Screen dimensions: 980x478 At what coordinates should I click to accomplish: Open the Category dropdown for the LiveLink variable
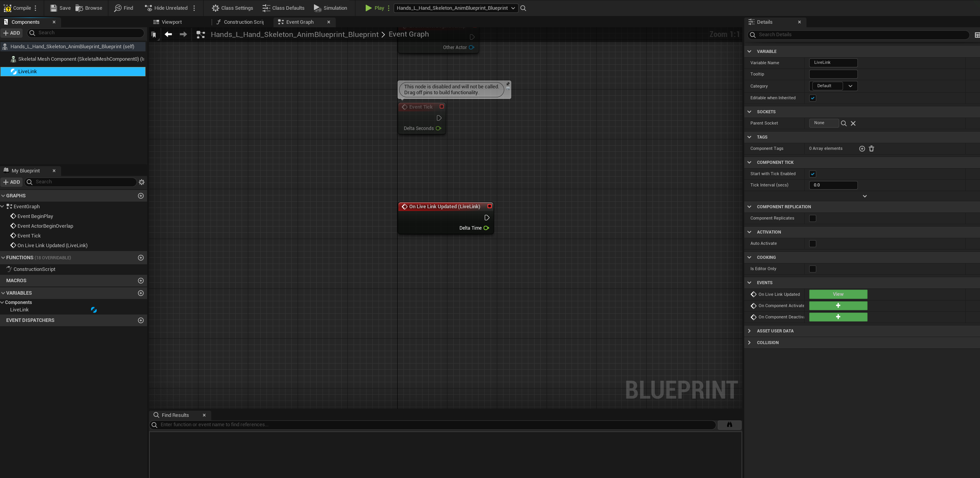coord(850,86)
